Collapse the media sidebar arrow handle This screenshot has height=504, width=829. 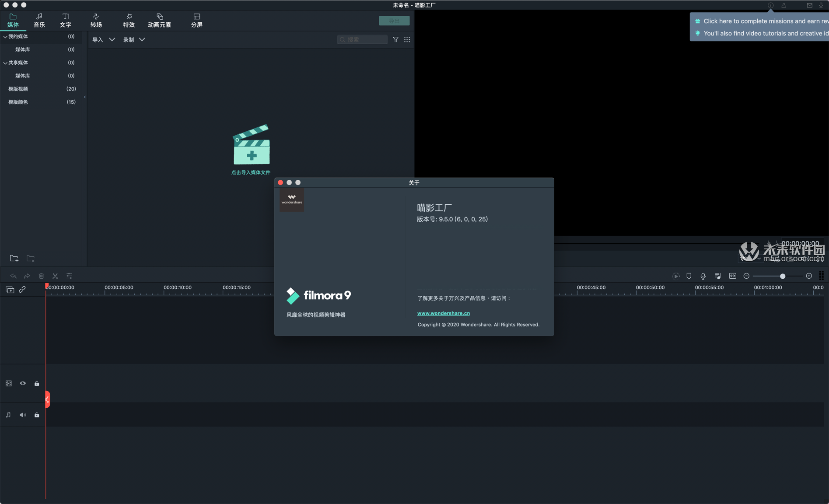(84, 97)
